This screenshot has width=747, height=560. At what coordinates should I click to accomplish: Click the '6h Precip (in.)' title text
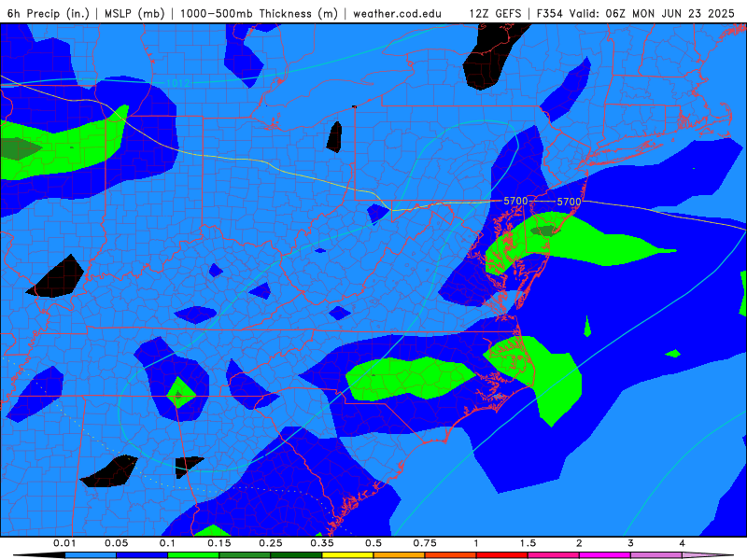point(49,13)
